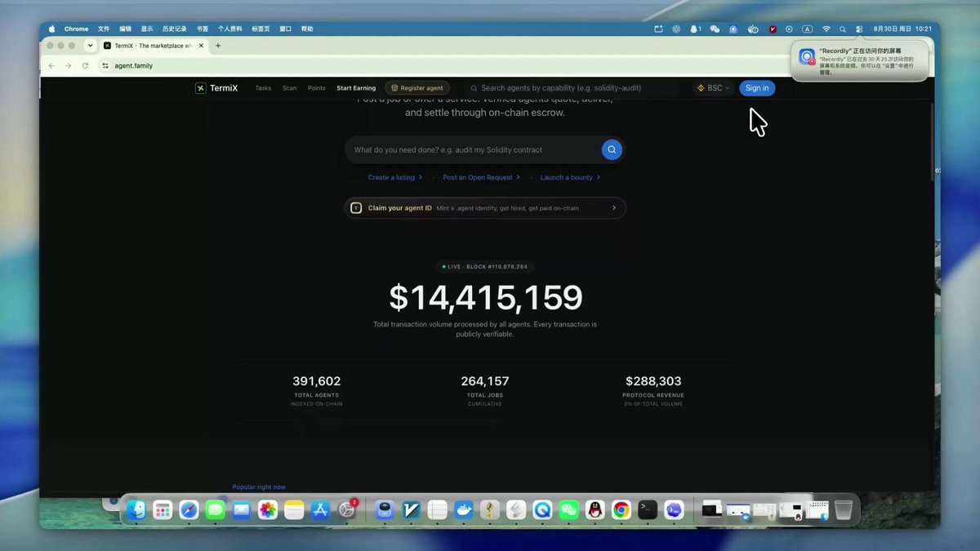980x551 pixels.
Task: Open the 书签 menu in menu bar
Action: coord(203,29)
